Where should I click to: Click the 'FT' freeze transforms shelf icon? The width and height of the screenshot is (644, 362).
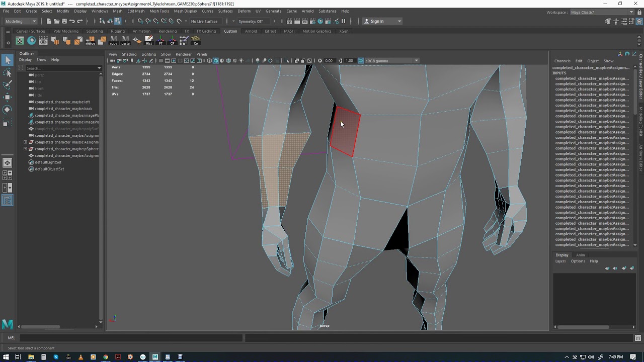click(x=160, y=41)
